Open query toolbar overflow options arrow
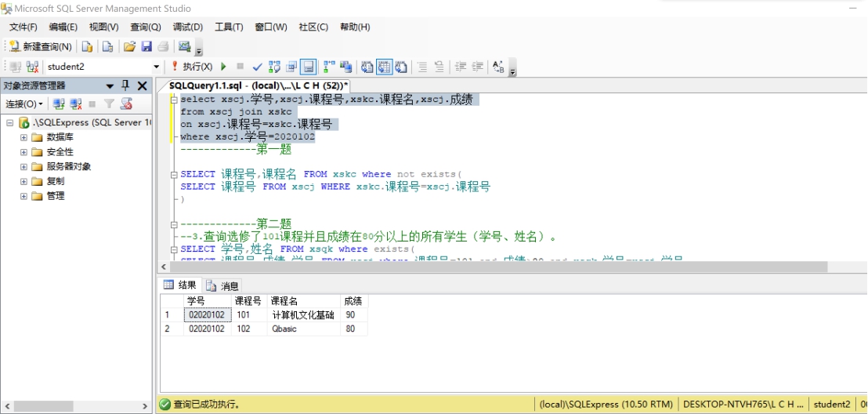The height and width of the screenshot is (414, 868). point(512,69)
